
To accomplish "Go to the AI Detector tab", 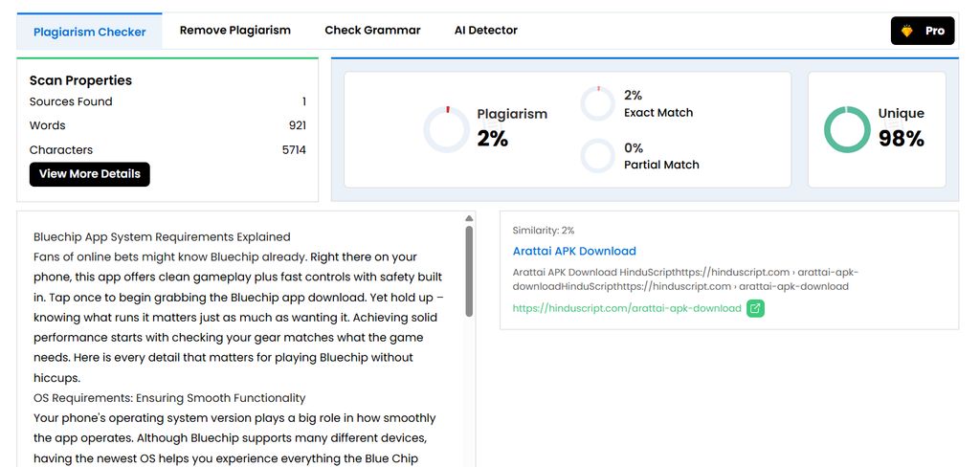I will 486,31.
